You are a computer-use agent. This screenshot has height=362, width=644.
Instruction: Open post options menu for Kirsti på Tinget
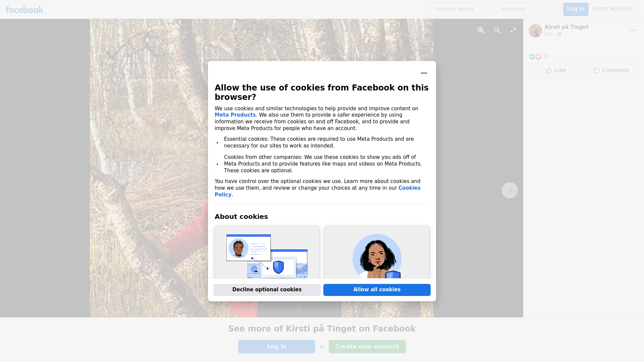633,30
